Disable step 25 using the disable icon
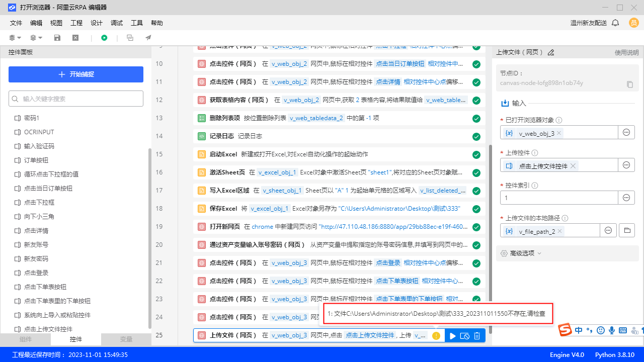Viewport: 644px width, 362px height. click(465, 336)
